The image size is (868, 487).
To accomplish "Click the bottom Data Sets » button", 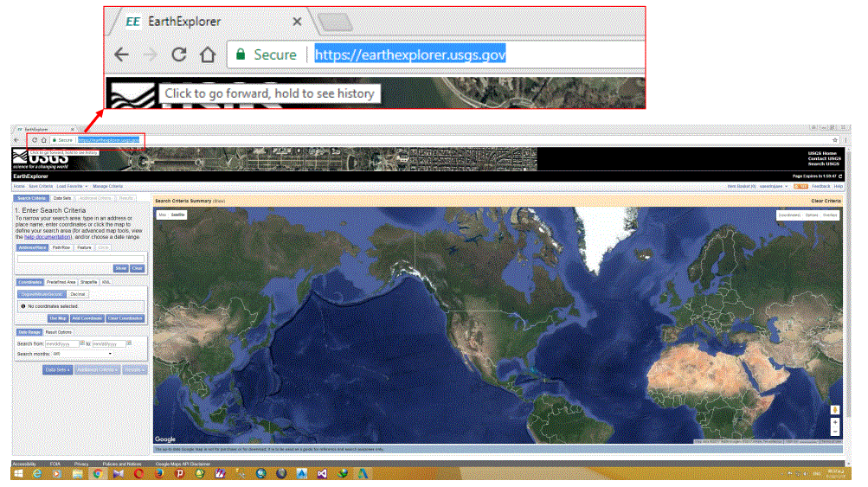I will (x=57, y=369).
